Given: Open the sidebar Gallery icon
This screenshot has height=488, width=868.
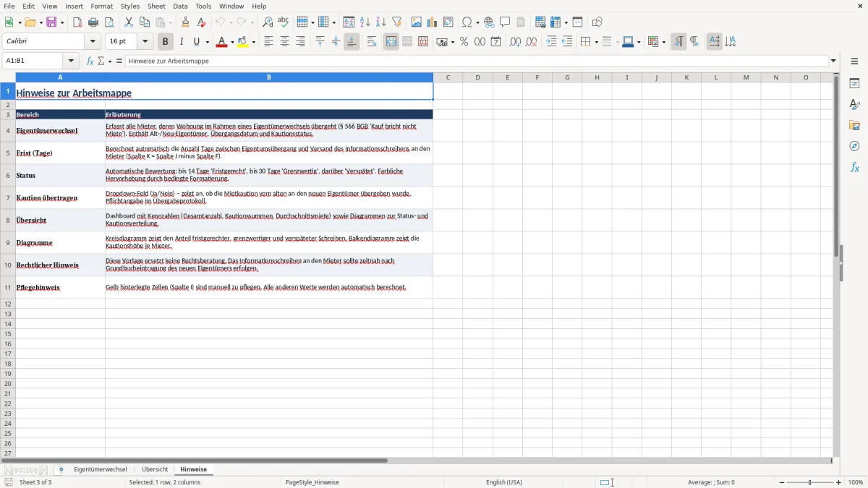Looking at the screenshot, I should coord(854,126).
